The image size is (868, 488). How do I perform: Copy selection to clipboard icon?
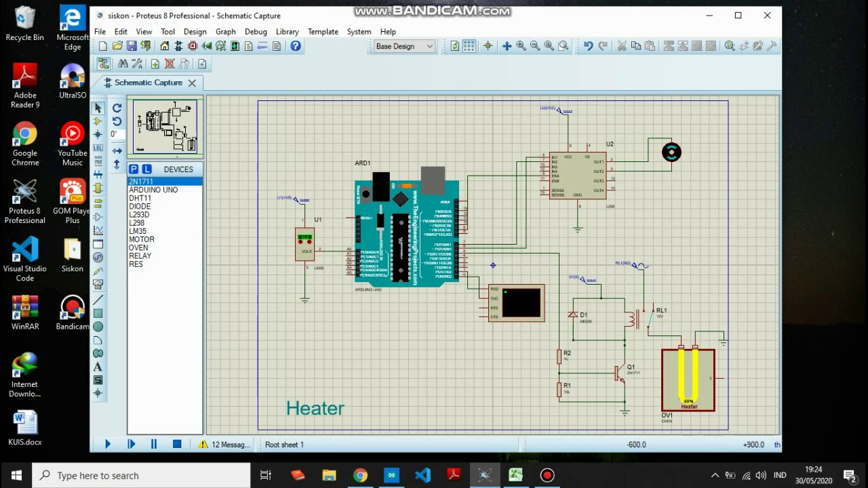pyautogui.click(x=635, y=46)
